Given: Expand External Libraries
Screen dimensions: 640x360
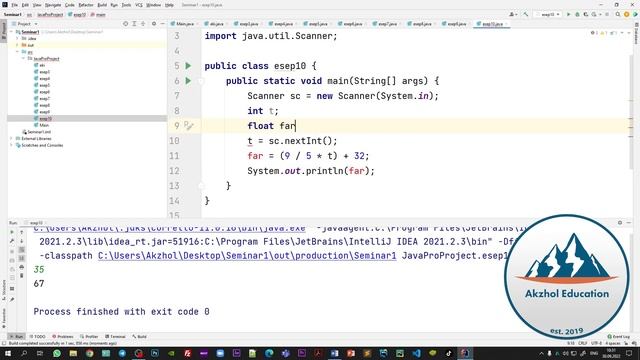Looking at the screenshot, I should tap(11, 138).
